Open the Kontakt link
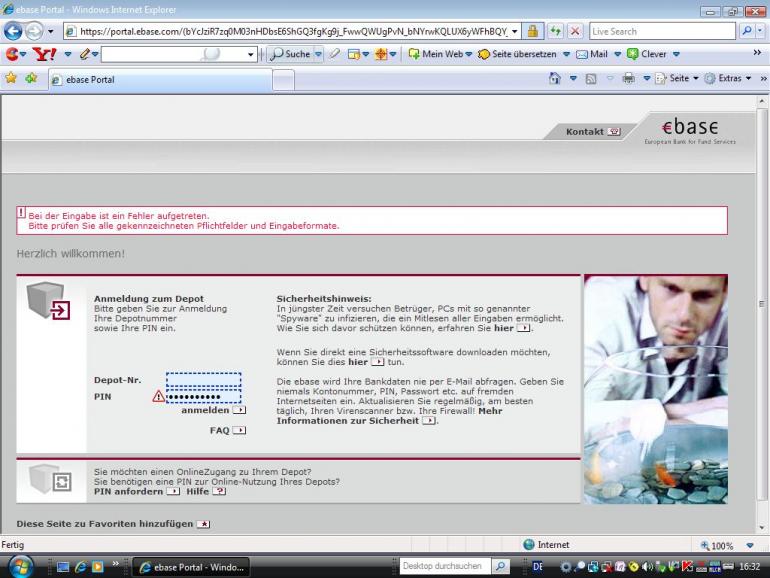770x578 pixels. coord(593,132)
